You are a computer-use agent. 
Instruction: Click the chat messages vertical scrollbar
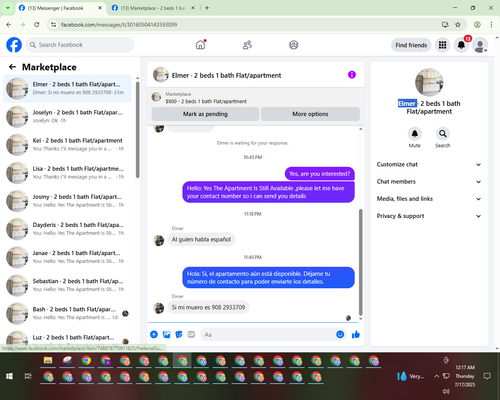tap(360, 262)
